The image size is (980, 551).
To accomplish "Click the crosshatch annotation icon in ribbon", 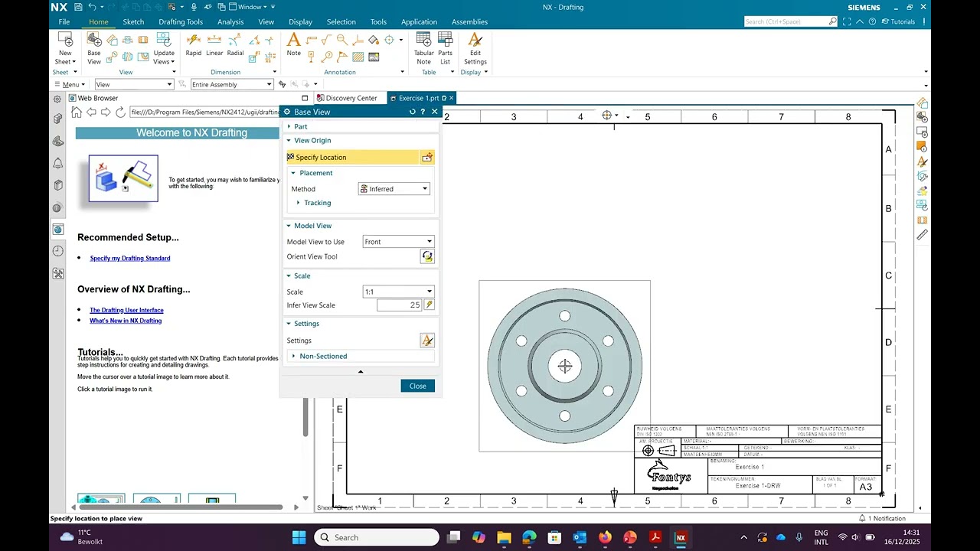I will point(358,57).
